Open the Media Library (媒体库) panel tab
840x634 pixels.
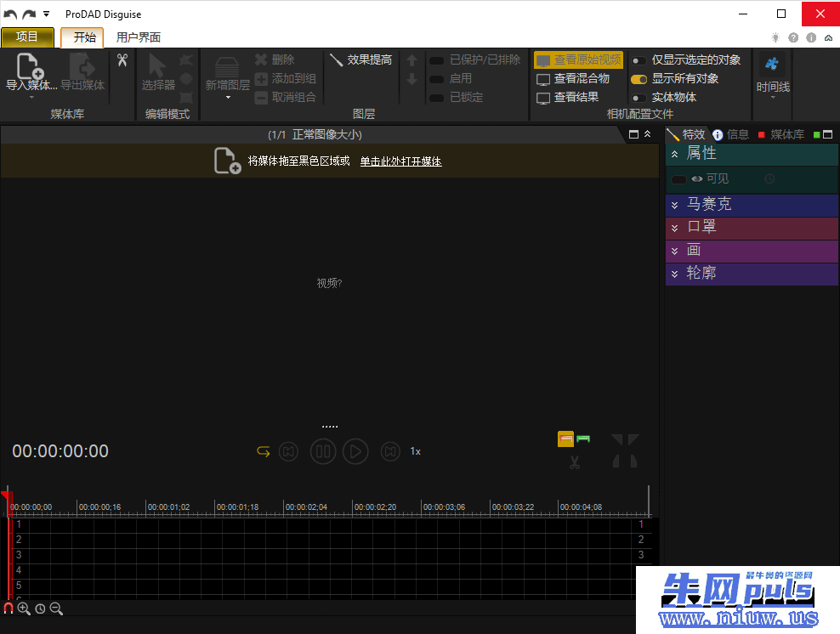[781, 134]
